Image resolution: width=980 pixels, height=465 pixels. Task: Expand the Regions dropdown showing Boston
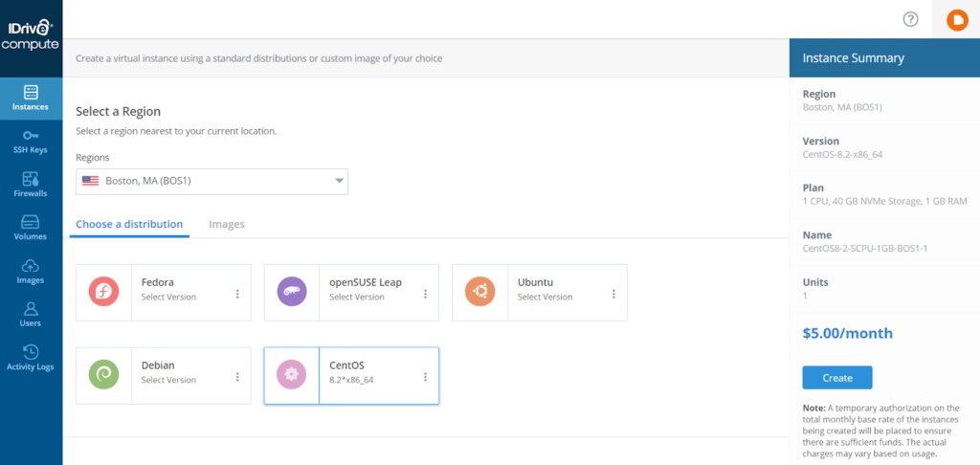[x=212, y=181]
